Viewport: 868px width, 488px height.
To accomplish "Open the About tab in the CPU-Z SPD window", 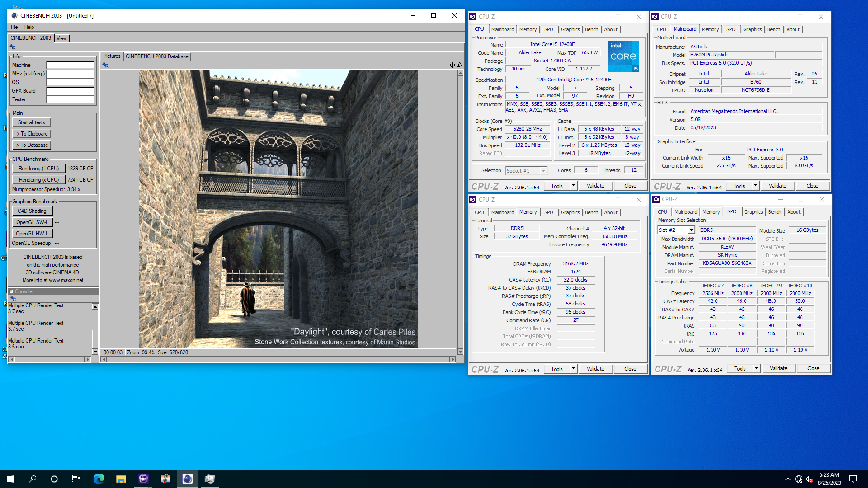I will click(x=794, y=212).
